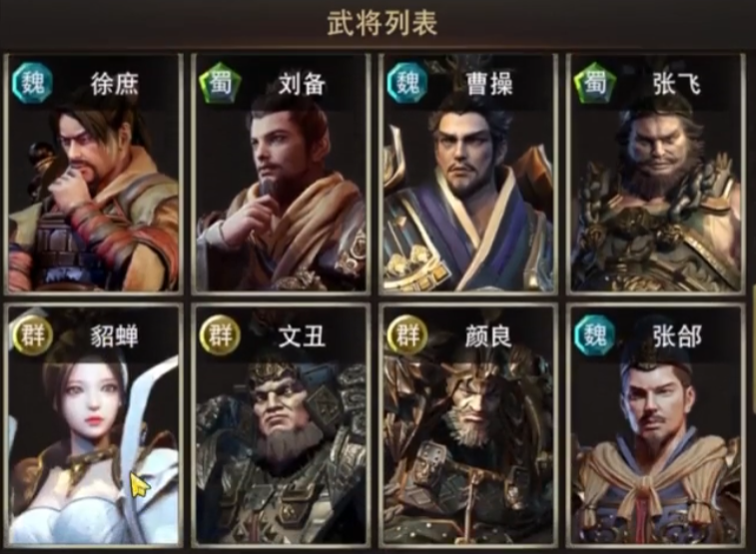Click the Wei faction badge on 张郃 card
This screenshot has width=756, height=554.
click(x=595, y=334)
